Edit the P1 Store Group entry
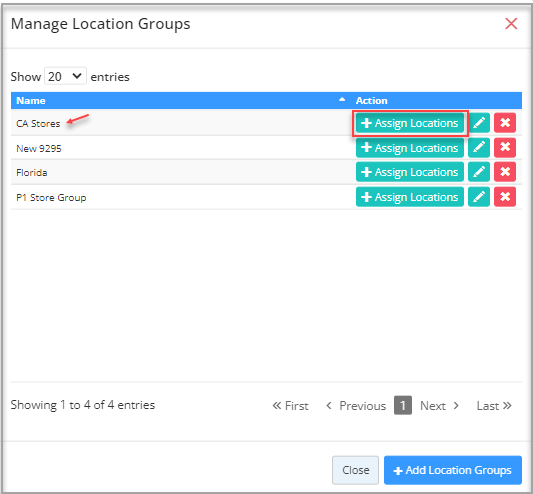 tap(479, 197)
